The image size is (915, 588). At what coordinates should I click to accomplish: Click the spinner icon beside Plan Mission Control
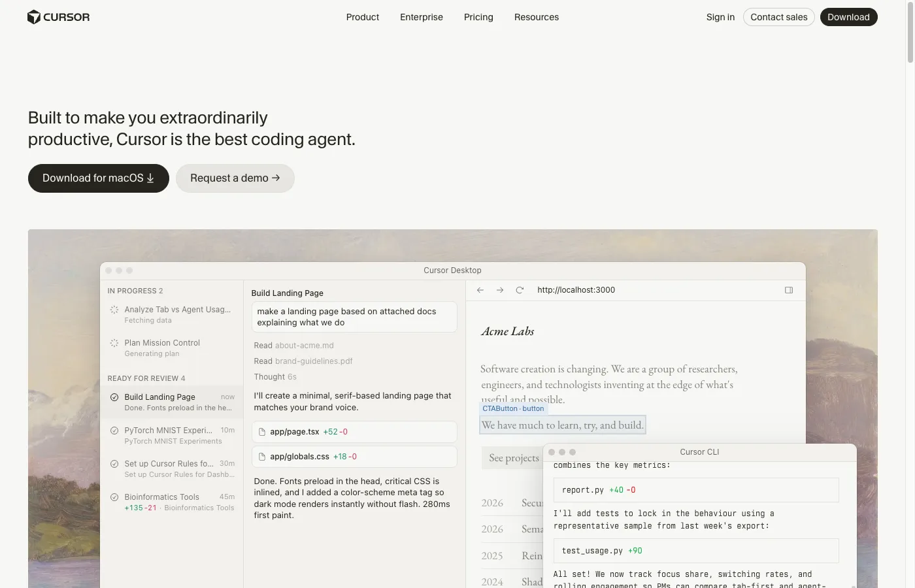114,343
